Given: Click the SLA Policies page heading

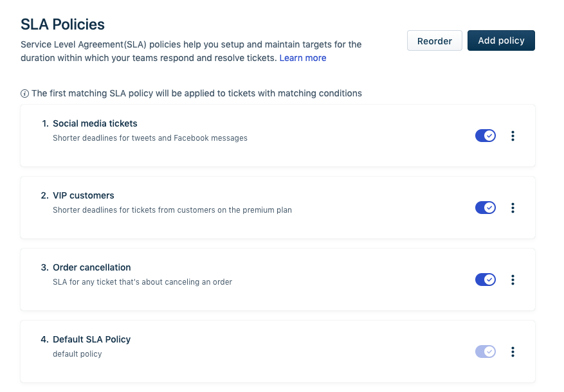Looking at the screenshot, I should tap(62, 24).
